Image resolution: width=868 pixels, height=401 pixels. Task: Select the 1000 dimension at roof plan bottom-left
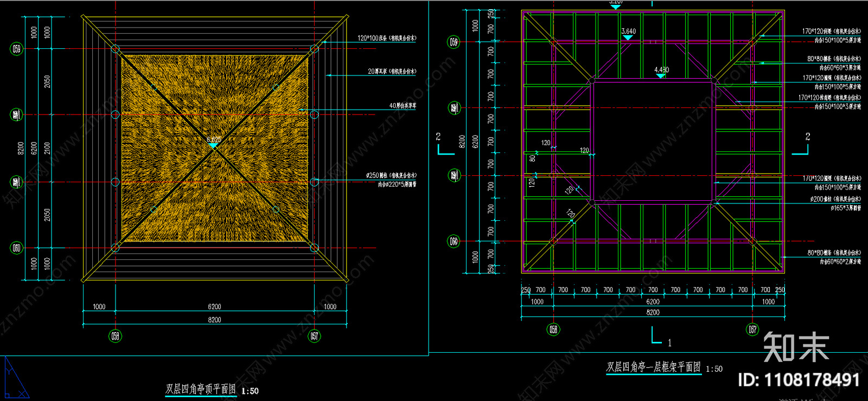point(99,307)
